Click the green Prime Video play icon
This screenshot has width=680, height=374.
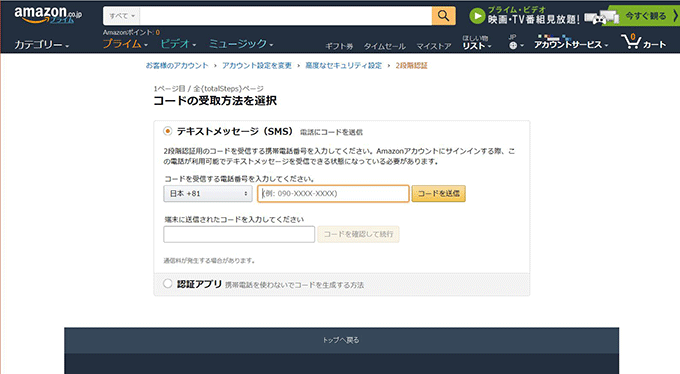477,16
